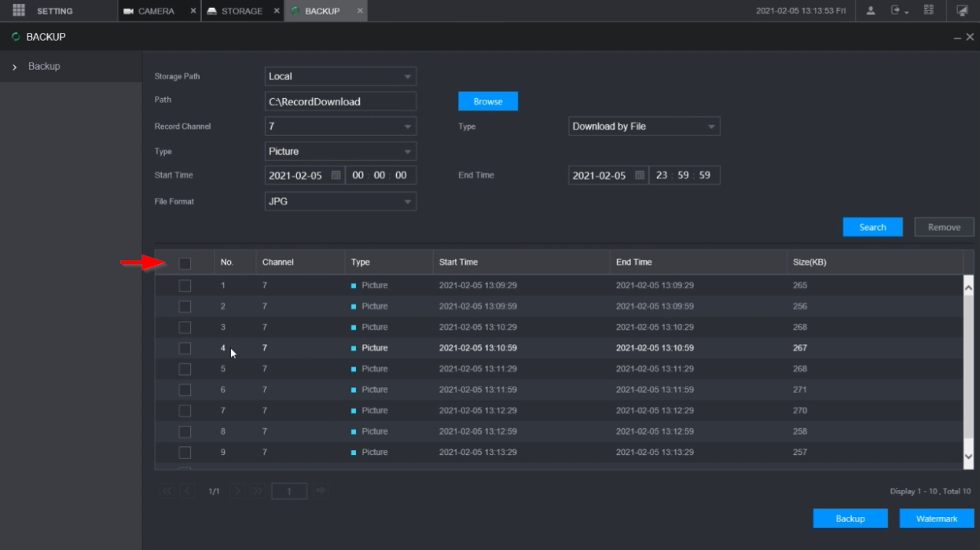Screen dimensions: 980x550
Task: Open the End Time calendar picker
Action: (x=639, y=175)
